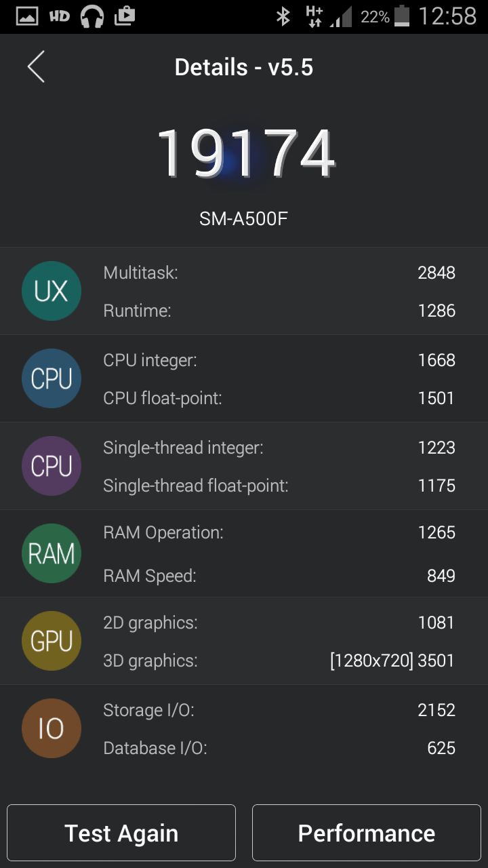
Task: Tap the teal UX category icon
Action: click(52, 291)
